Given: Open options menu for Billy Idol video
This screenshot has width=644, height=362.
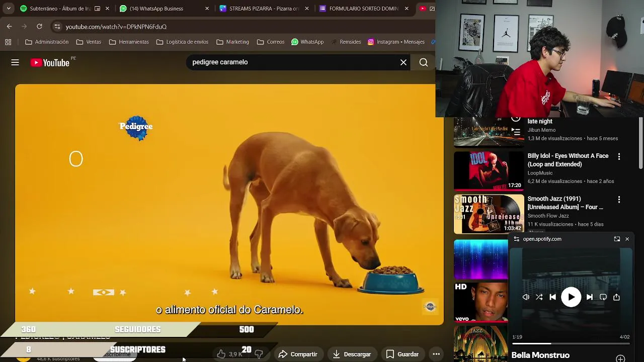Looking at the screenshot, I should click(x=619, y=157).
